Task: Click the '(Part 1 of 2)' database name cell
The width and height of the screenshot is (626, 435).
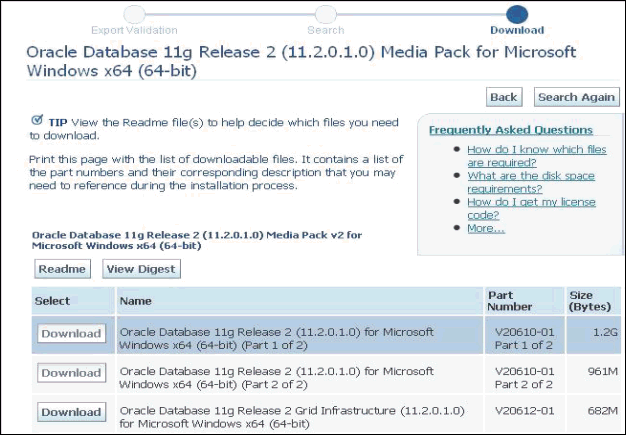Action: click(299, 335)
